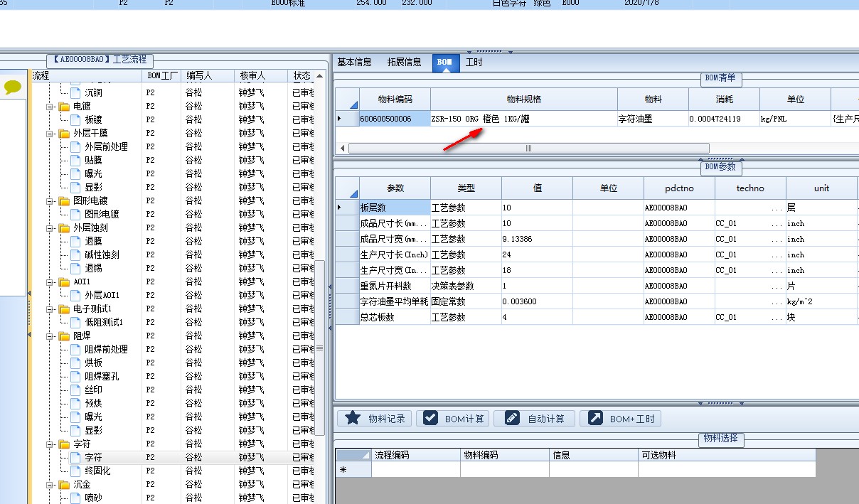Click the document icon beside 低阻测试1
Image resolution: width=859 pixels, height=504 pixels.
[x=76, y=322]
